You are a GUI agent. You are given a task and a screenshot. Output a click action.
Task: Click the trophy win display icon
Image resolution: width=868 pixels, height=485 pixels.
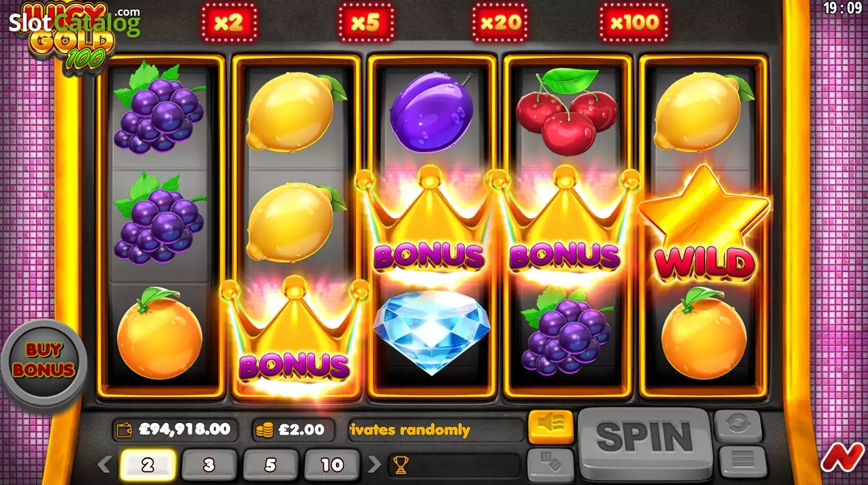pos(401,465)
